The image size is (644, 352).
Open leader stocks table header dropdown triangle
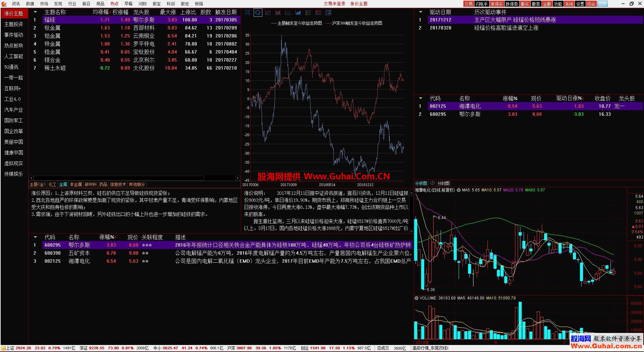[421, 98]
